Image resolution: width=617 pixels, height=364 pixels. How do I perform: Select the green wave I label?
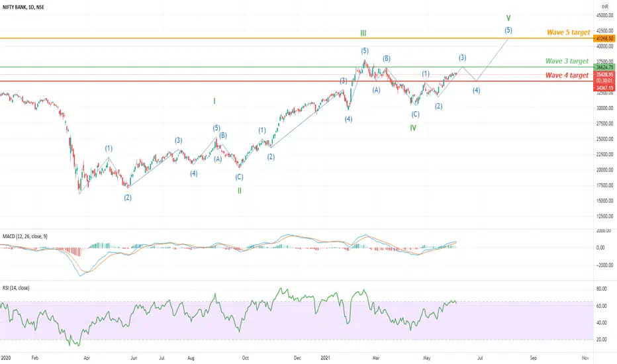214,101
